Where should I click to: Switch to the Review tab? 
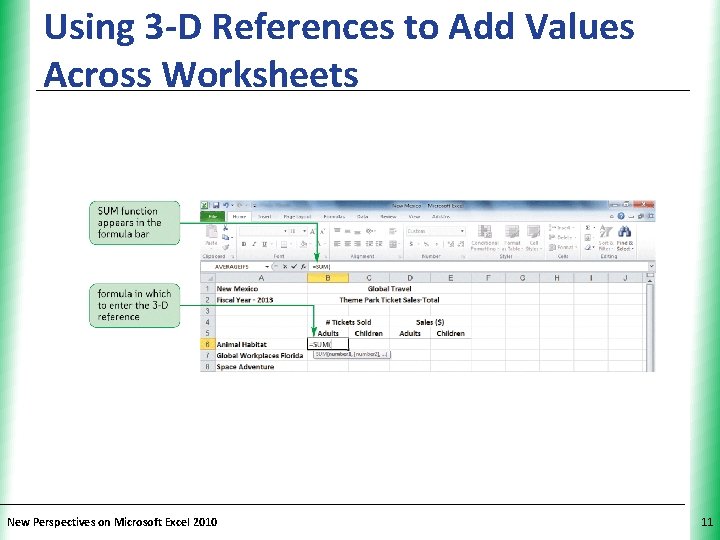coord(388,216)
